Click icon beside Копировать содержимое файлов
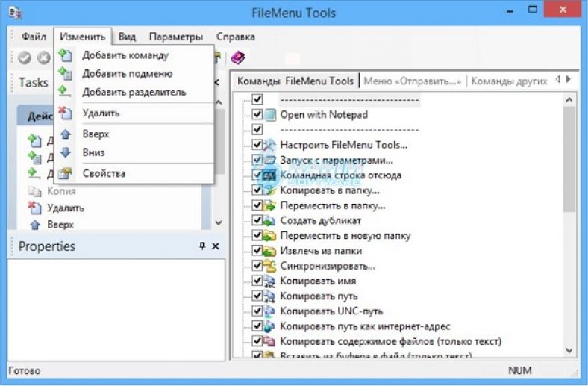Image resolution: width=588 pixels, height=386 pixels. tap(269, 341)
